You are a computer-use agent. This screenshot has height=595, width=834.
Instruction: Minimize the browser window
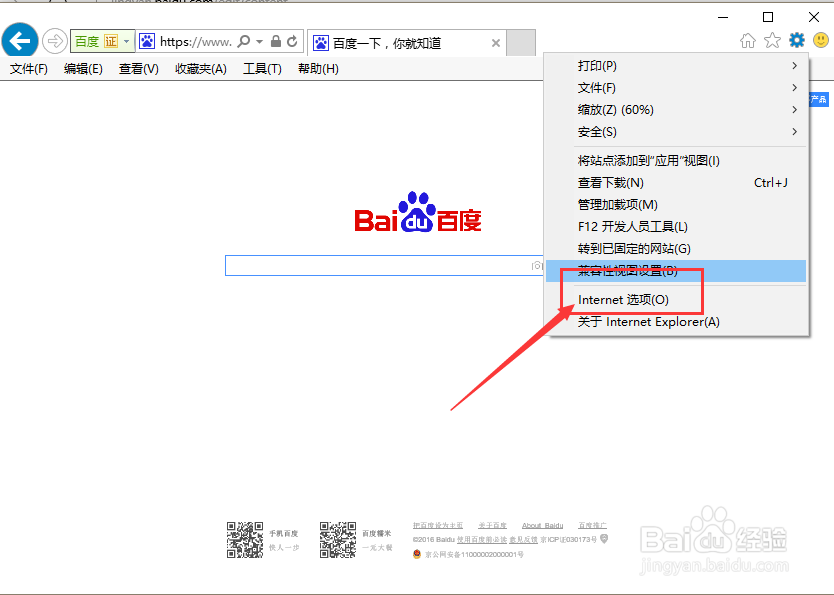723,18
